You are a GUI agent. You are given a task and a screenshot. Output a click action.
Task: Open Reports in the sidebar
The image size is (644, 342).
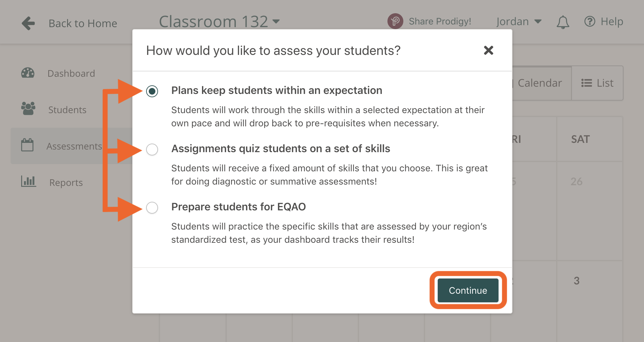coord(66,183)
